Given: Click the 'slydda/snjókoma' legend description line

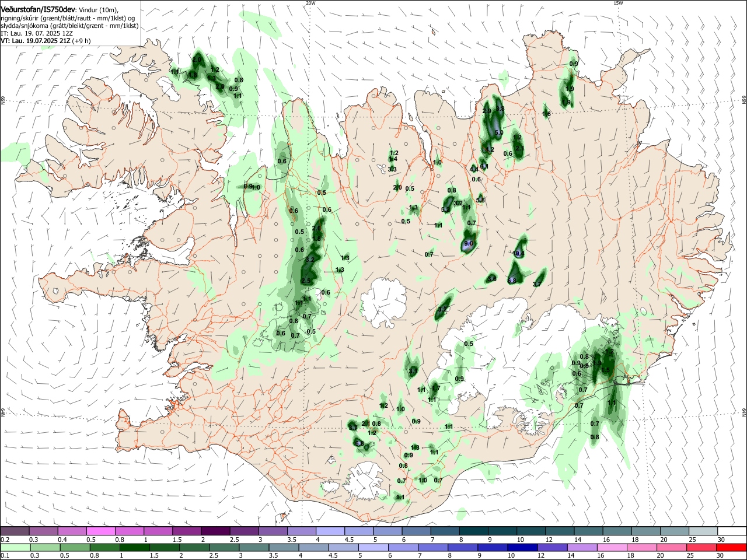Looking at the screenshot, I should 69,26.
